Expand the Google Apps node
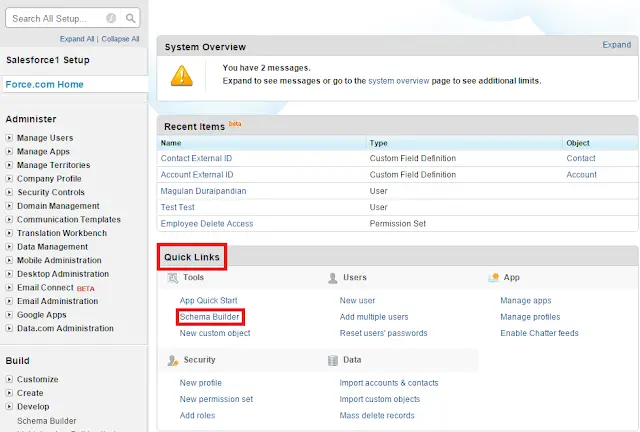640x432 pixels. [x=9, y=314]
